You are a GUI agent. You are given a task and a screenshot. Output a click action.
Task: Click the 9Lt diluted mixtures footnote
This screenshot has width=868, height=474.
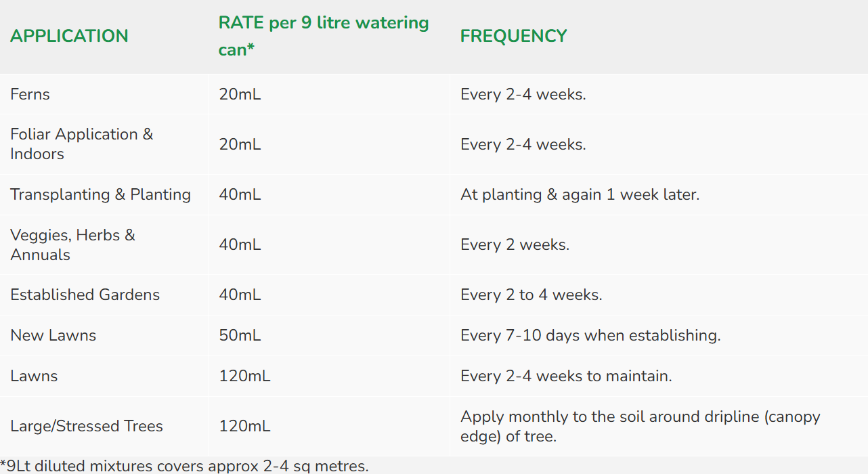pyautogui.click(x=184, y=466)
